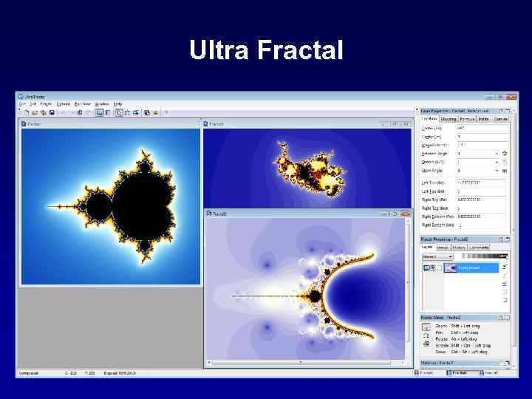Click the bottom icon in Fractal Mode panel
This screenshot has width=532, height=399.
[x=426, y=344]
